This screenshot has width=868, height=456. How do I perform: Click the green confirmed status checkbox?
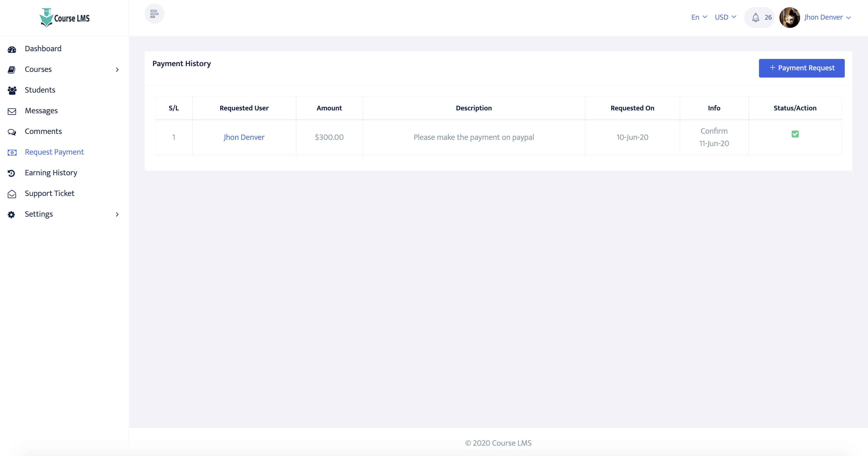click(x=795, y=134)
